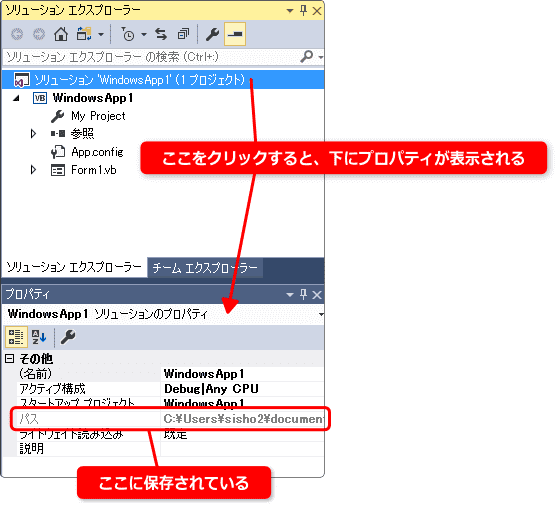557x505 pixels.
Task: Click the pending changes filter clock icon
Action: (x=128, y=34)
